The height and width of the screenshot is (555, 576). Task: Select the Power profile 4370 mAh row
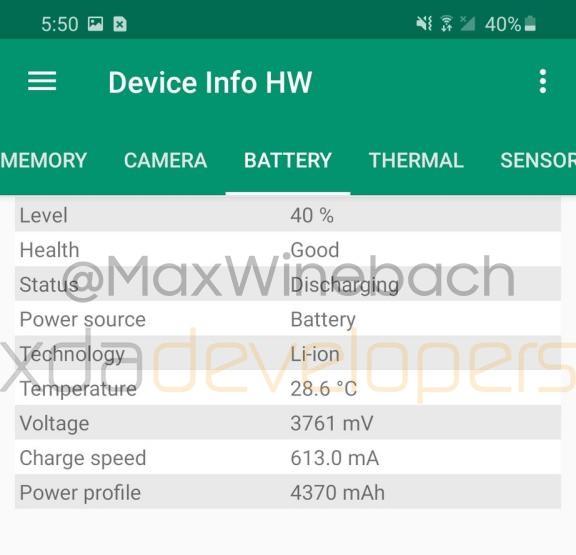(288, 492)
